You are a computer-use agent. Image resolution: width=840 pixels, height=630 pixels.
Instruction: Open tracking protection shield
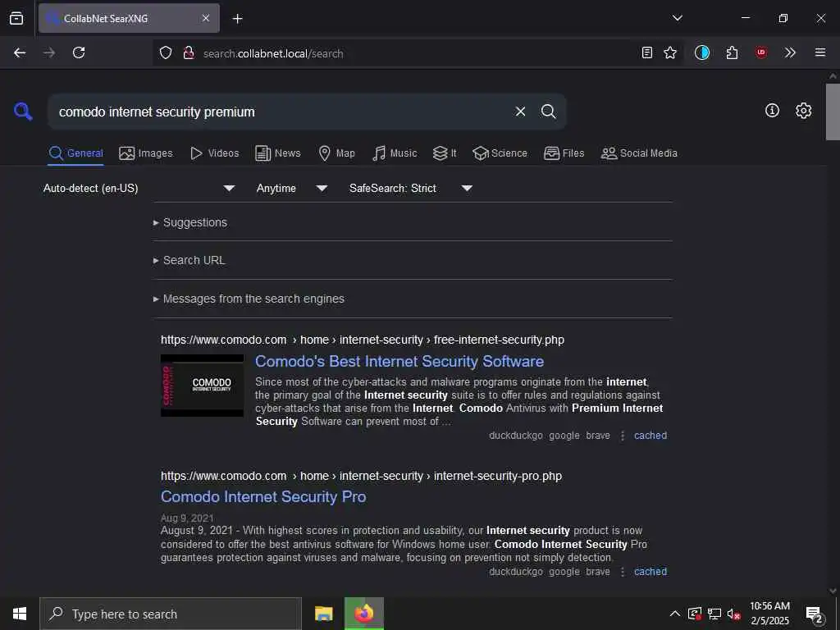tap(166, 53)
